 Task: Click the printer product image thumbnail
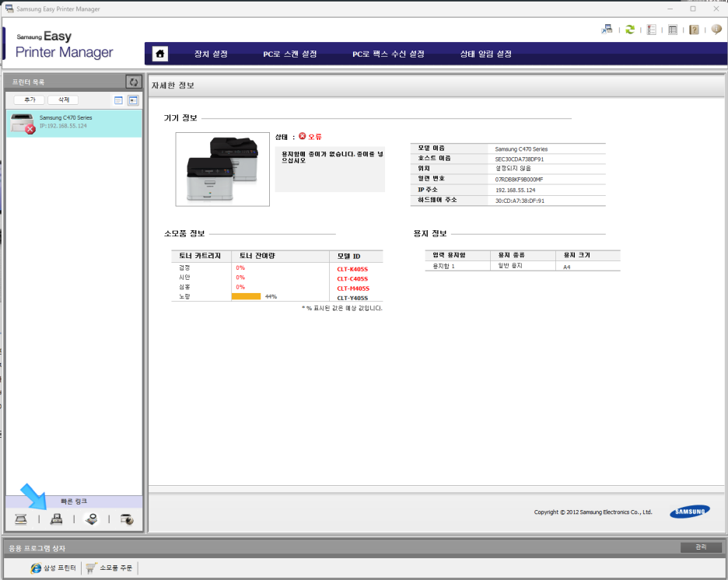222,169
